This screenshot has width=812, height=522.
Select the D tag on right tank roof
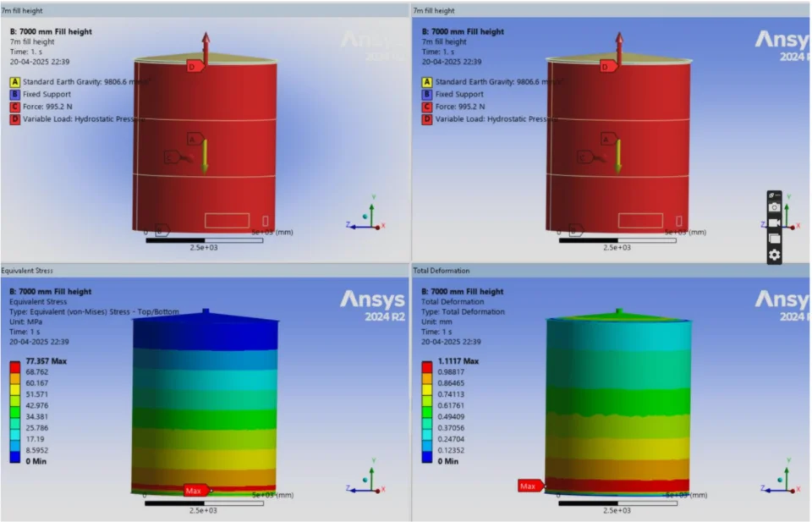608,66
